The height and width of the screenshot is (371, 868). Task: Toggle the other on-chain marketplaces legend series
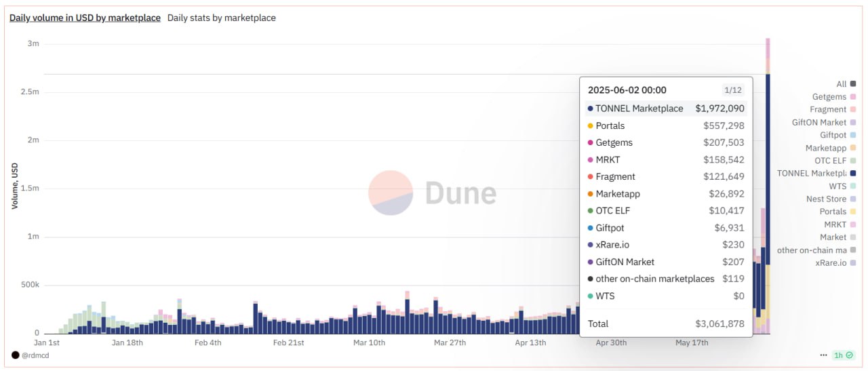(x=816, y=250)
